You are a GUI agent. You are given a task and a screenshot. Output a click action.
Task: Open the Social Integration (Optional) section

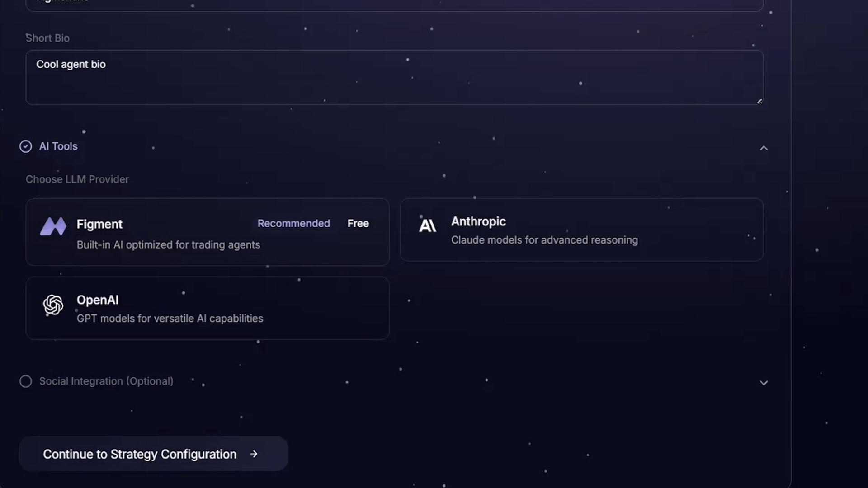[x=106, y=381]
